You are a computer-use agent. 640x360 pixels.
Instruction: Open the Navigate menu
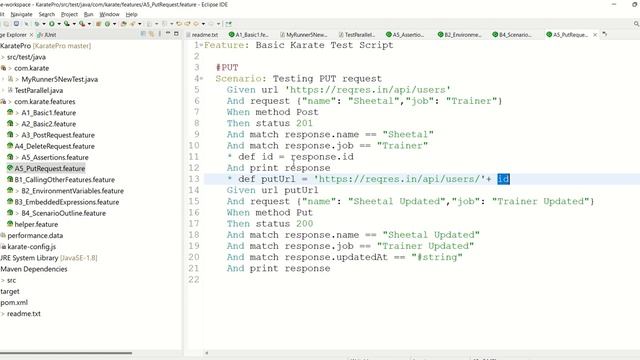click(21, 14)
